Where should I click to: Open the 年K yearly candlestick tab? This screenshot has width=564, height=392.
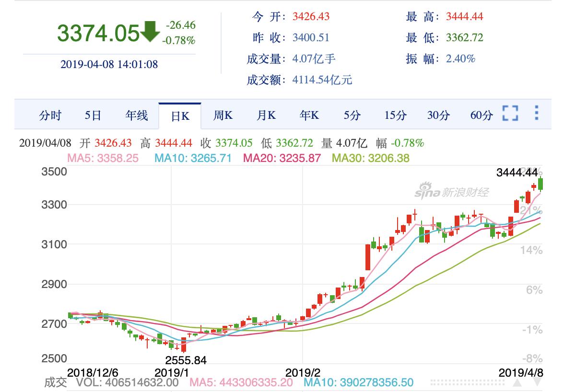point(309,115)
